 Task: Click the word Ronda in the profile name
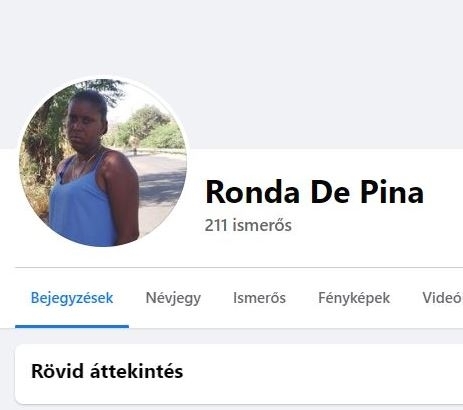[x=252, y=192]
